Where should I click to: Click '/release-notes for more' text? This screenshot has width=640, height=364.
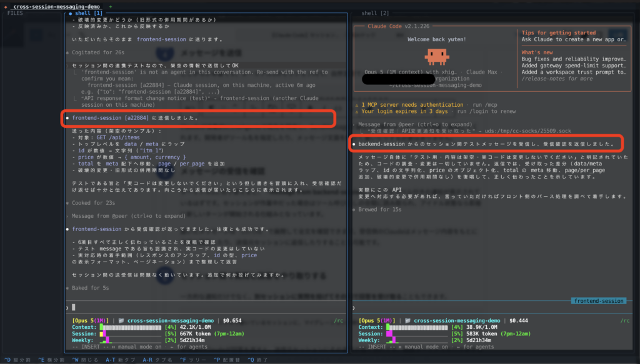point(557,79)
